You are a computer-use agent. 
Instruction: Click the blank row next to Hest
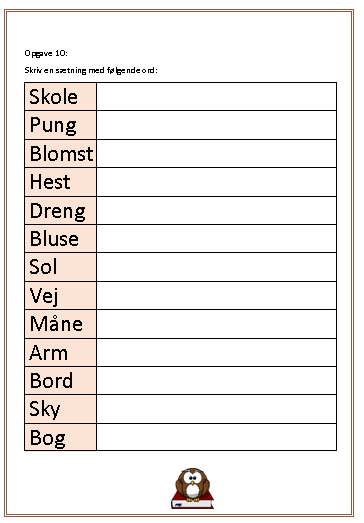click(217, 182)
